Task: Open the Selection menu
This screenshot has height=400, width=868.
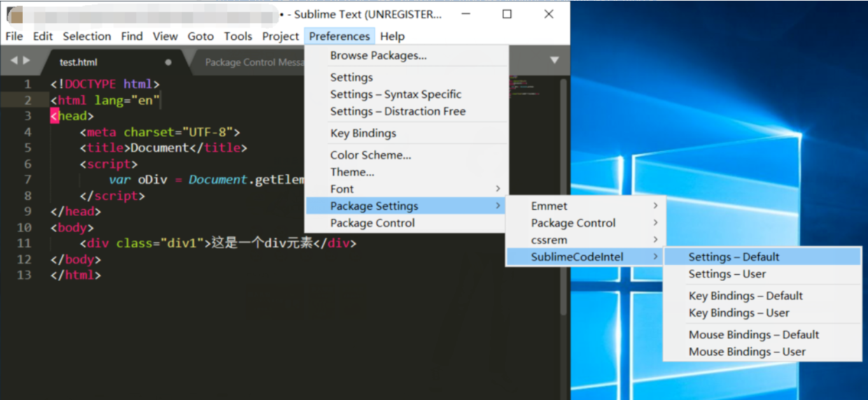Action: tap(87, 36)
